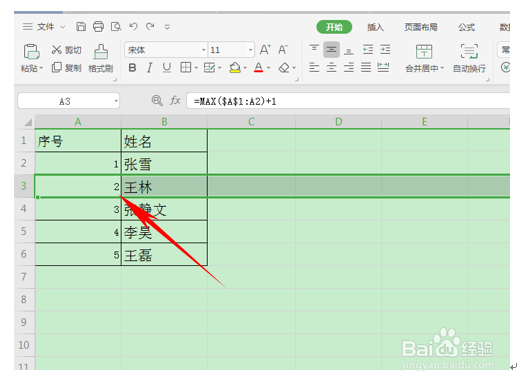The width and height of the screenshot is (524, 384).
Task: Click the Paste clipboard icon
Action: click(x=31, y=52)
